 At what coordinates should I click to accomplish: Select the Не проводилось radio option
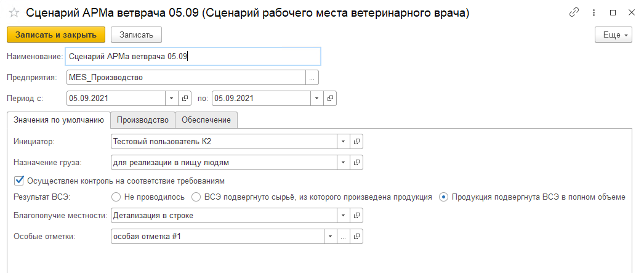click(x=115, y=197)
